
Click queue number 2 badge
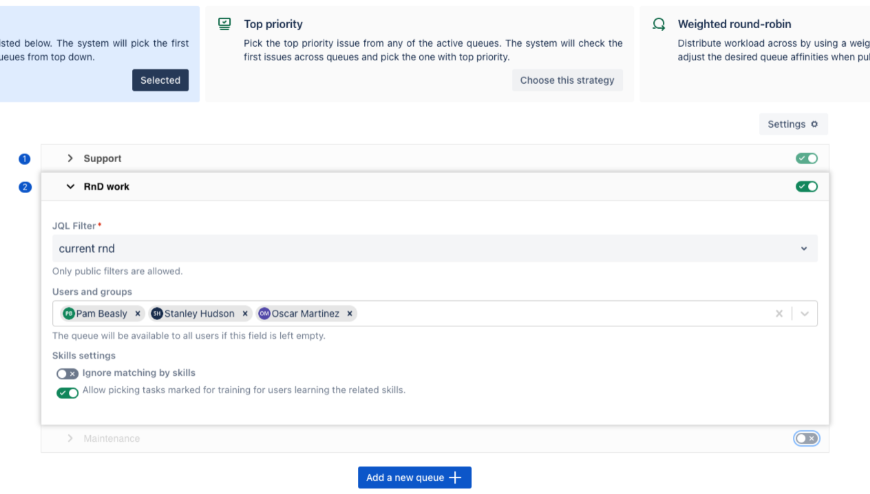(25, 187)
